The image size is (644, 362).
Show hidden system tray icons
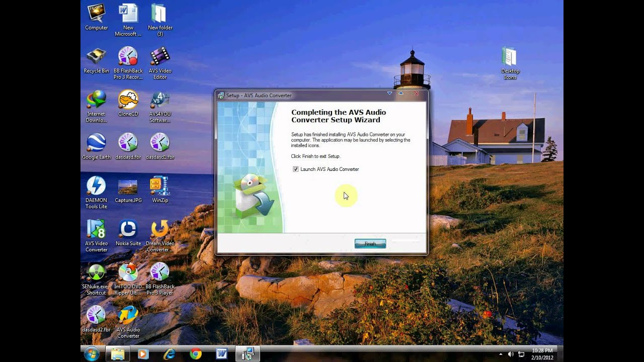(x=501, y=354)
